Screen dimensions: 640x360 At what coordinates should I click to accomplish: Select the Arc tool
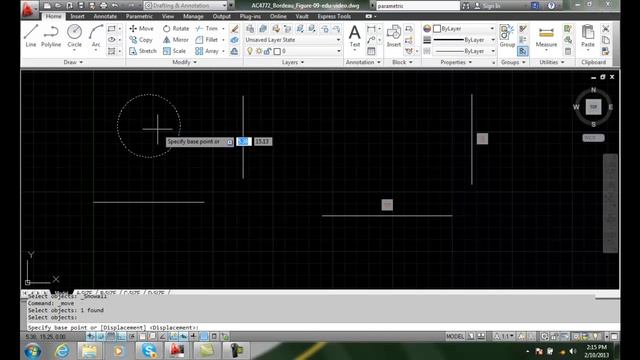(x=96, y=36)
